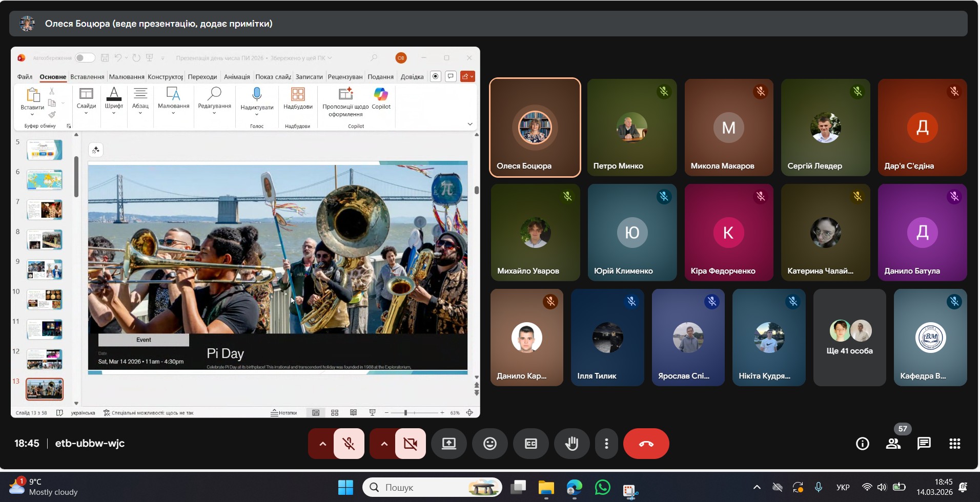The image size is (980, 502).
Task: Expand audio settings chevron beside microphone
Action: point(322,444)
